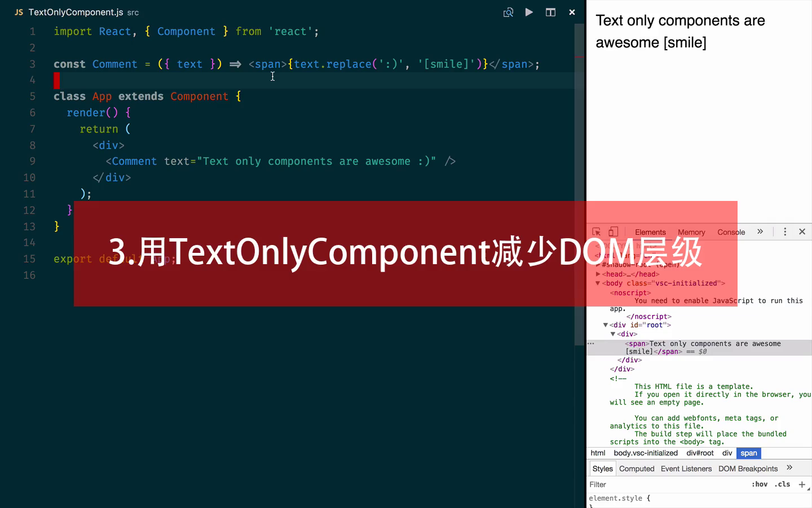This screenshot has height=508, width=812.
Task: Click 'react' import string on line 1
Action: (290, 32)
